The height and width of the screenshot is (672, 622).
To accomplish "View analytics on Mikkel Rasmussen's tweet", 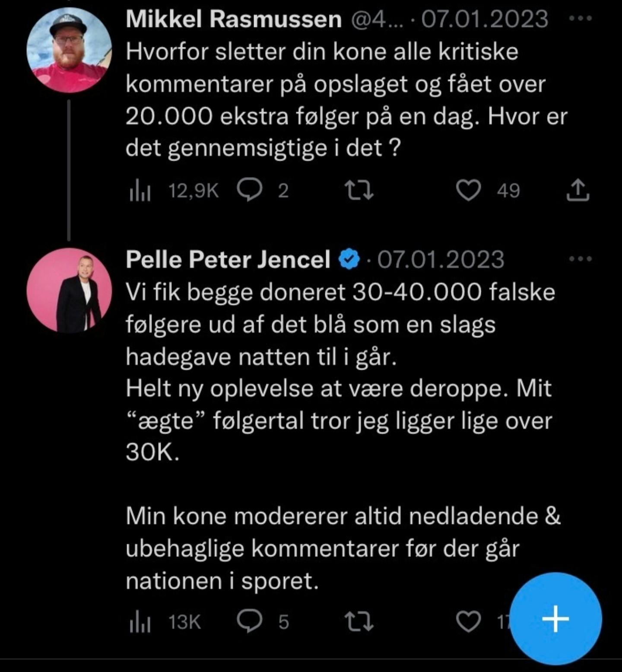I will (x=140, y=191).
